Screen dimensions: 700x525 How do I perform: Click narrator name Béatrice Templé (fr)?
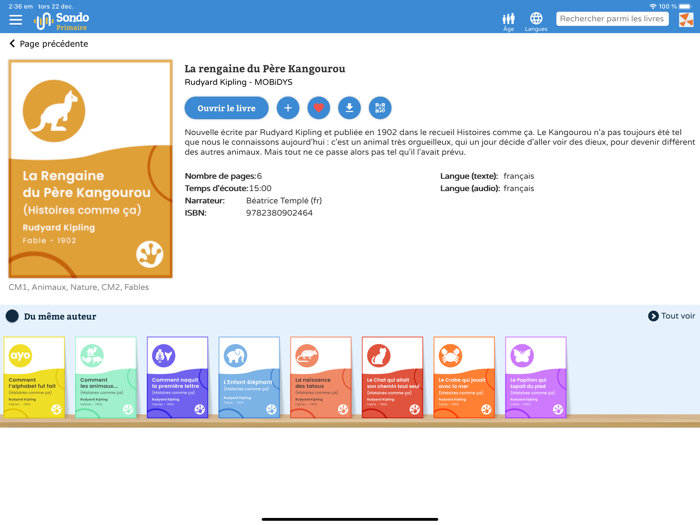(284, 201)
